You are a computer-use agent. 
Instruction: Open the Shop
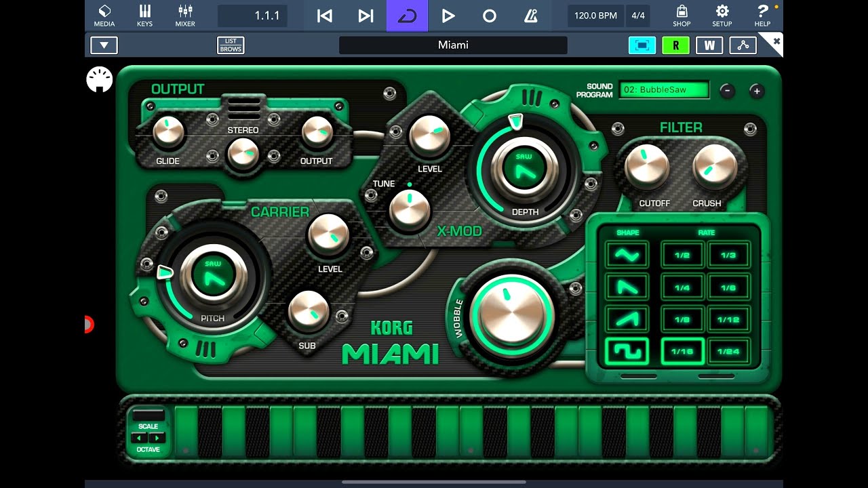682,16
